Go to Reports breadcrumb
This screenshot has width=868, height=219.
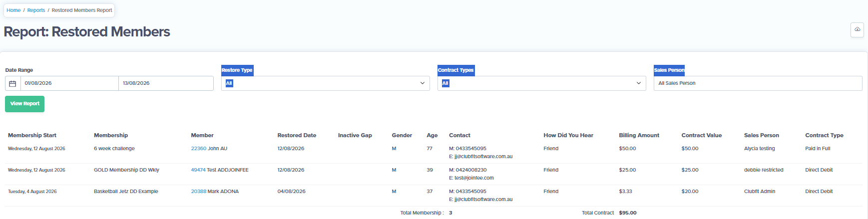click(36, 10)
